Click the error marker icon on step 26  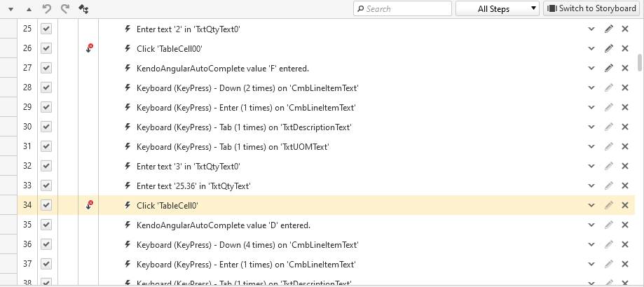[89, 48]
